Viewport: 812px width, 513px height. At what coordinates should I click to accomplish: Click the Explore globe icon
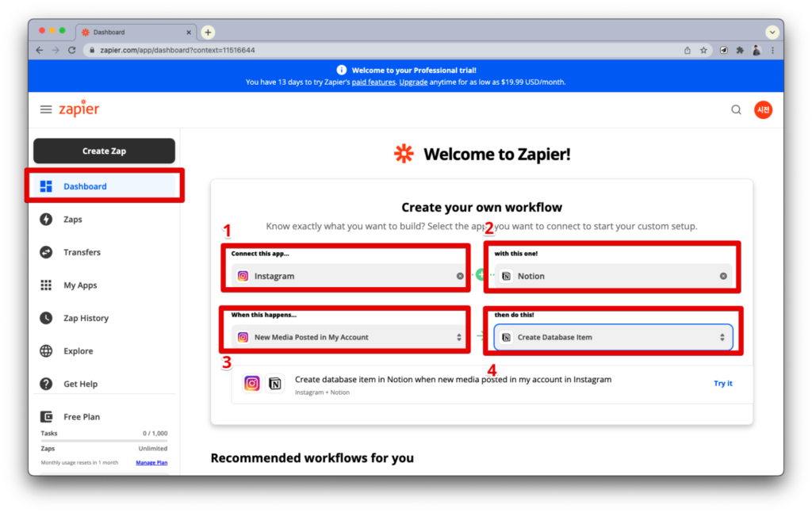(46, 351)
